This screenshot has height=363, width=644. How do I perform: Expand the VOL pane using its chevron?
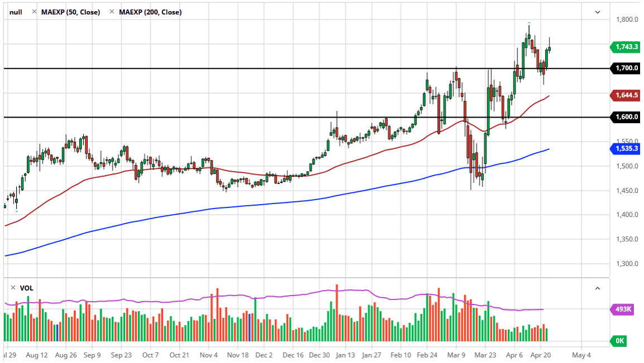[598, 288]
